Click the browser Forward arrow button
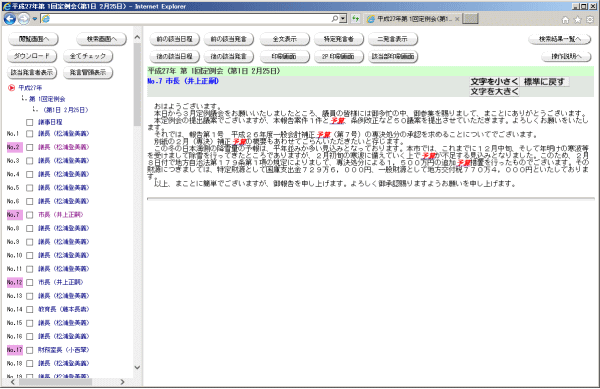 (24, 18)
